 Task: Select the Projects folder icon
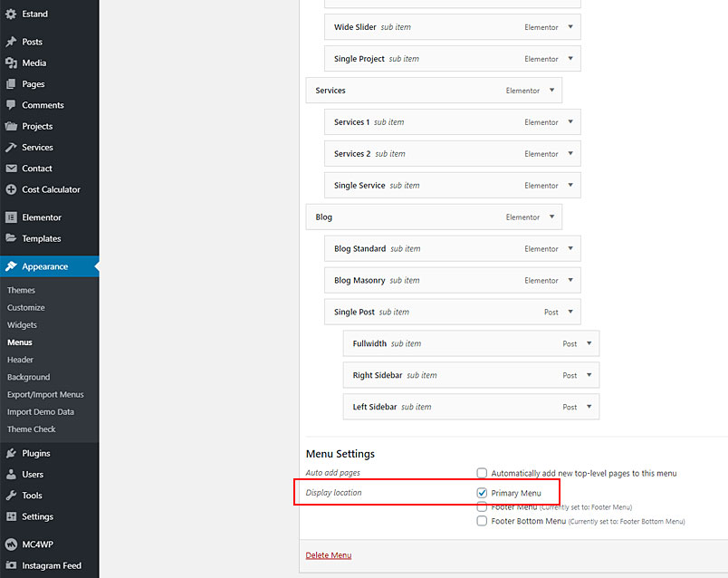point(11,126)
